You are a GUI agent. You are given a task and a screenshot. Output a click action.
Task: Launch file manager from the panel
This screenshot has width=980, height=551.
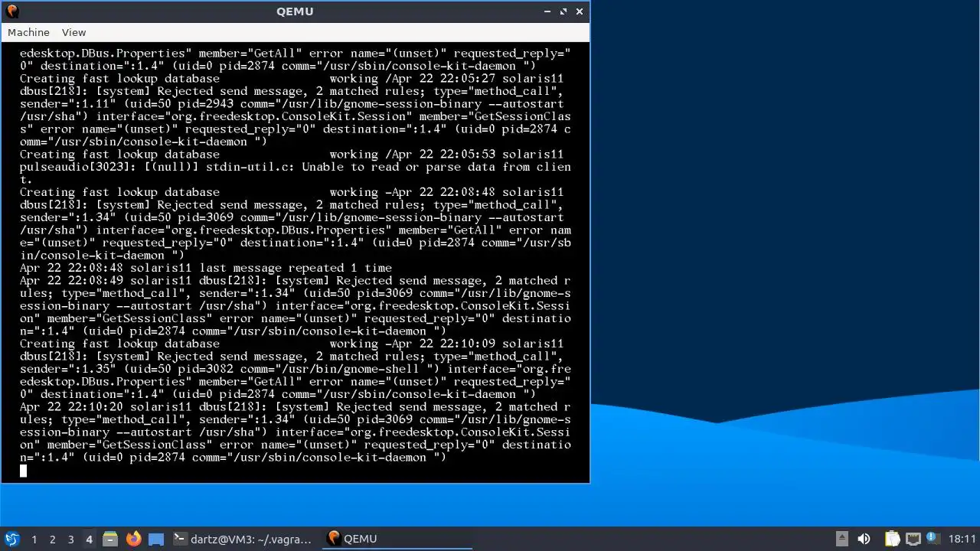point(110,539)
